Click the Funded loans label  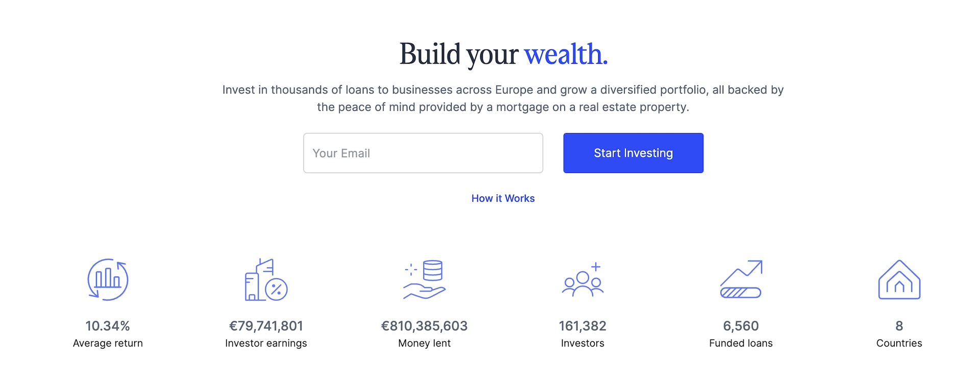(x=741, y=343)
